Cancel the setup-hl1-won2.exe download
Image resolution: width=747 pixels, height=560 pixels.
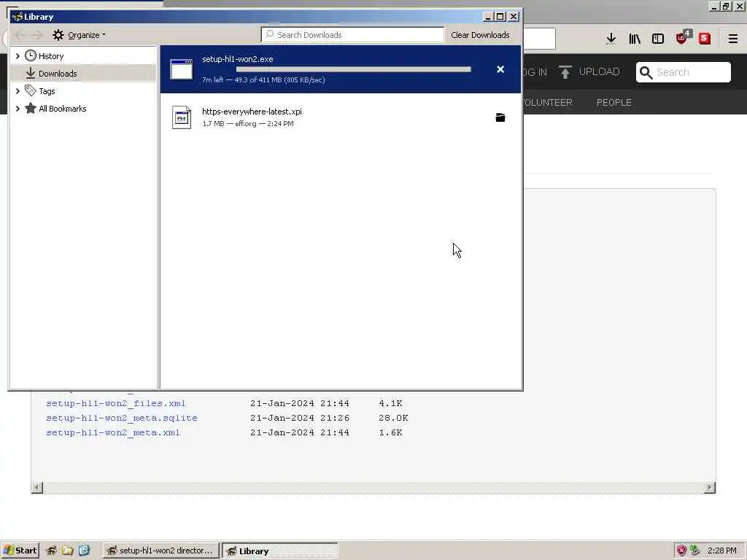coord(500,69)
